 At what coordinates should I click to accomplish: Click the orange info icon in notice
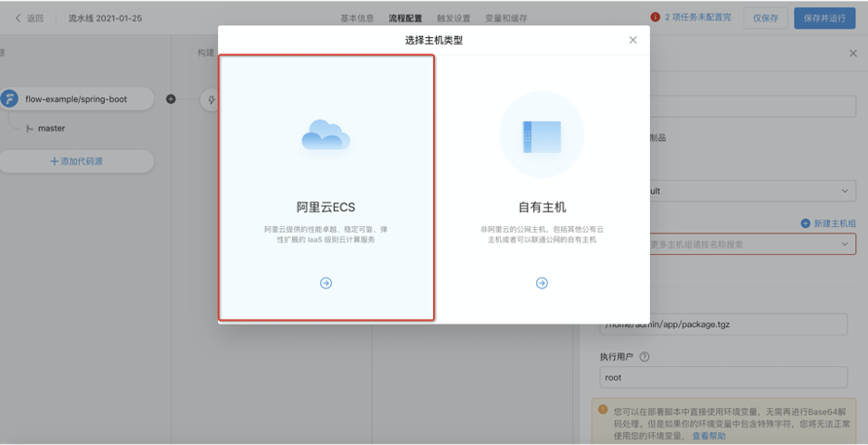click(x=603, y=410)
